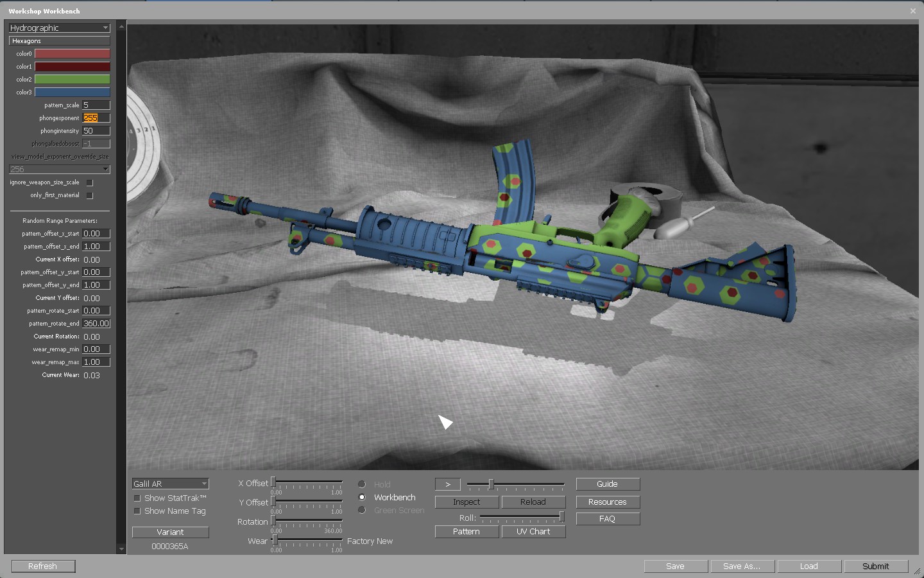Click the Refresh button
This screenshot has width=924, height=578.
43,566
